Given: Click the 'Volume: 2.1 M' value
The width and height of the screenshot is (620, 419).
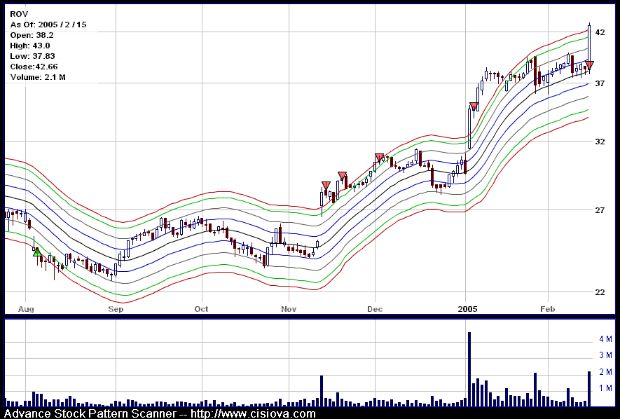Looking at the screenshot, I should coord(38,77).
